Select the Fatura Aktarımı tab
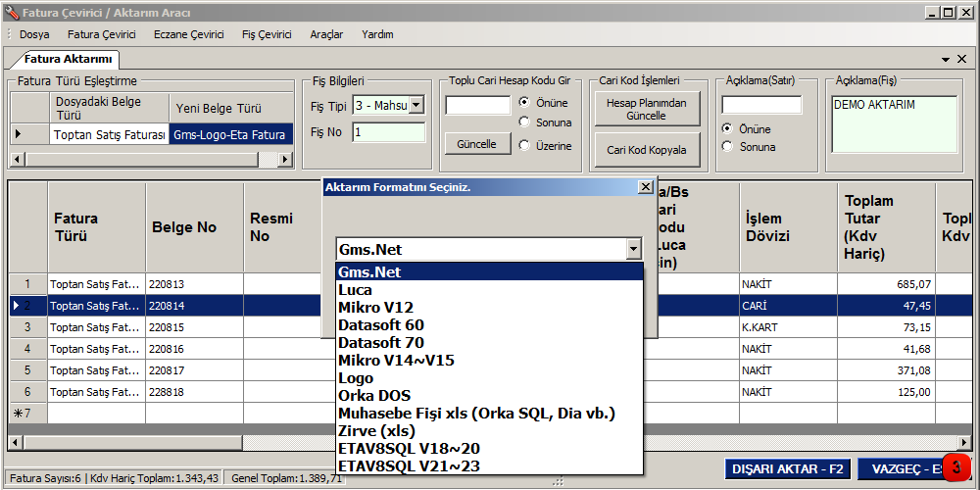980x490 pixels. click(x=68, y=60)
